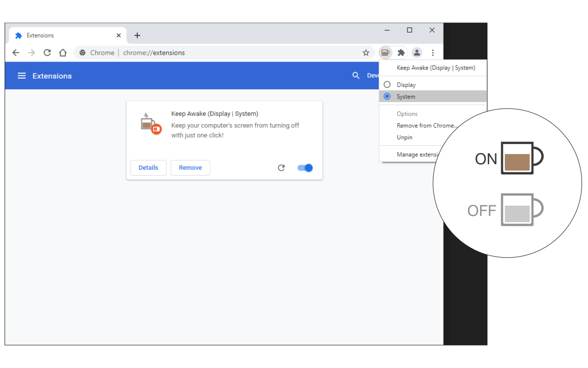
Task: Bookmark this page with the star icon
Action: [x=366, y=52]
